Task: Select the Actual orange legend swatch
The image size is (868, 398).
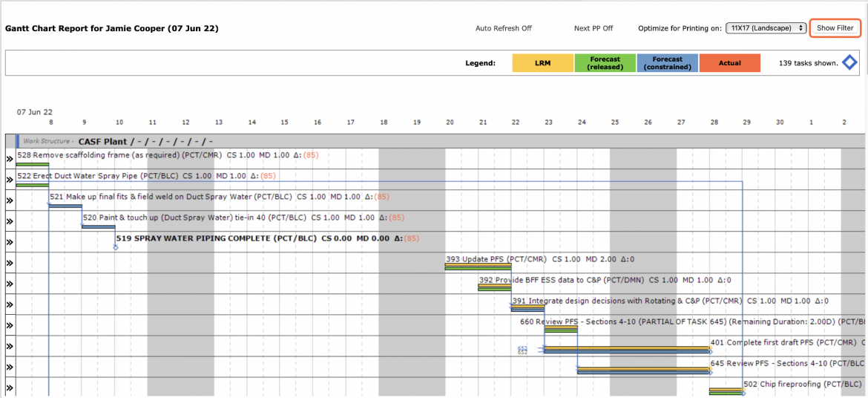Action: click(x=729, y=63)
